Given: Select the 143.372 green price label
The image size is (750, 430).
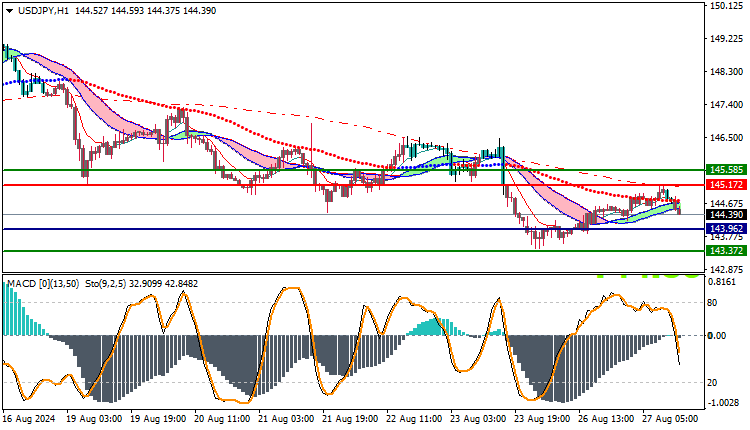Looking at the screenshot, I should 726,251.
